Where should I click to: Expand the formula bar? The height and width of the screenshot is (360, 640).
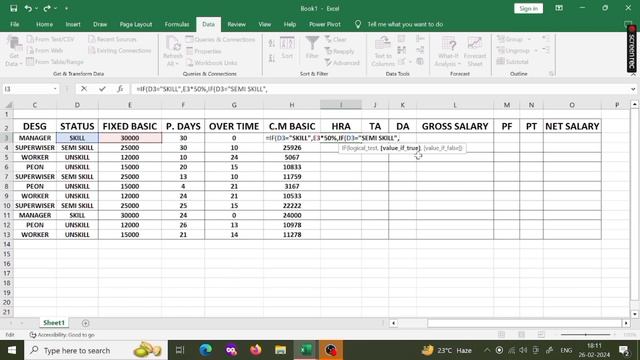pyautogui.click(x=633, y=89)
